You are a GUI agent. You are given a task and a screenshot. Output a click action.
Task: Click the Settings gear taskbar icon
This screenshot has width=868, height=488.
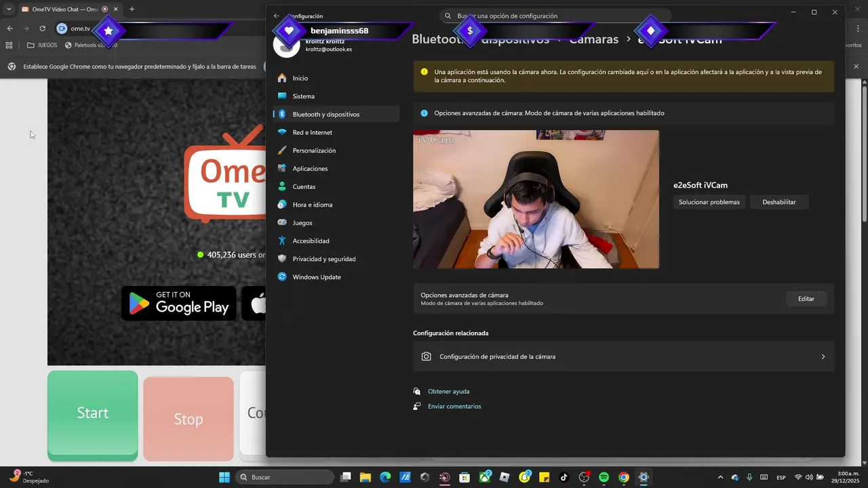[x=644, y=477]
